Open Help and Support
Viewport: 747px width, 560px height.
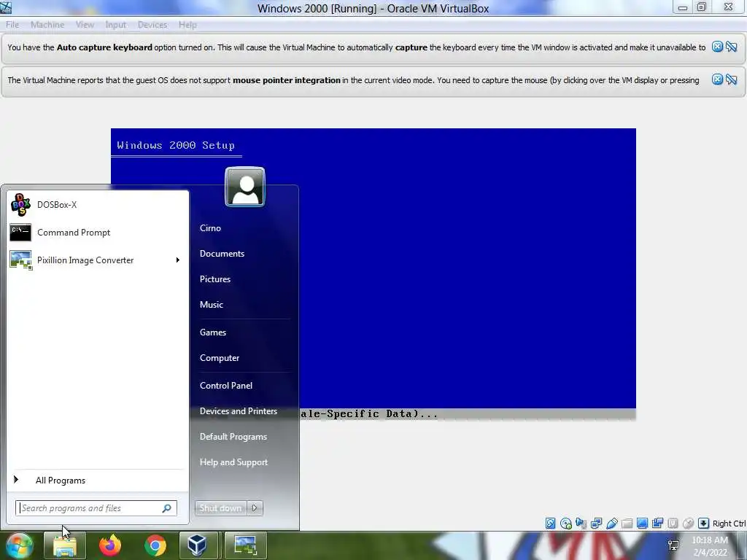pos(233,462)
